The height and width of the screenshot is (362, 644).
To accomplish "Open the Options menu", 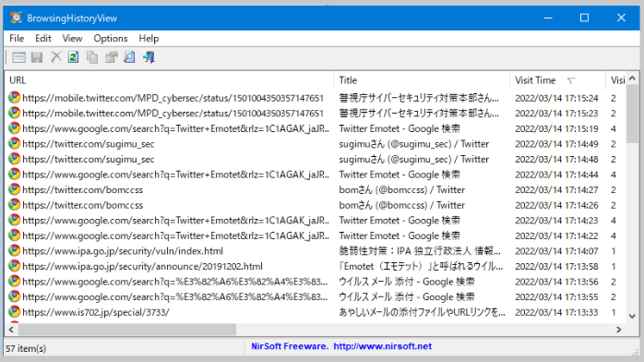I will point(111,38).
